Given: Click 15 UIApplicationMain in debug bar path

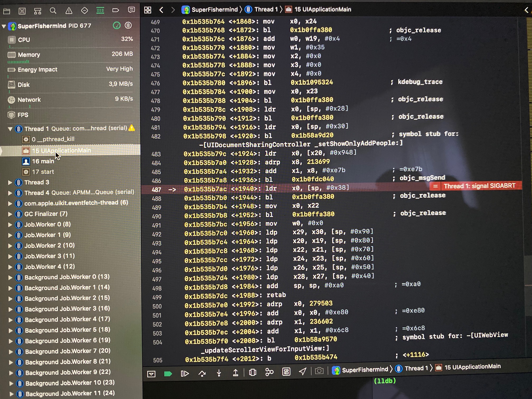Looking at the screenshot, I should point(468,367).
